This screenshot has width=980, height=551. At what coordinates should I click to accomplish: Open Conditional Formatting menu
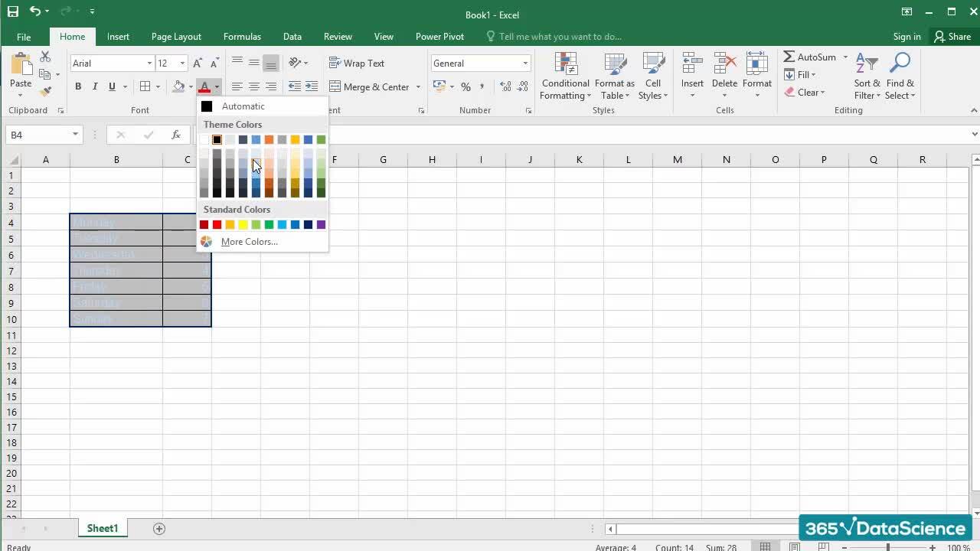[x=566, y=77]
